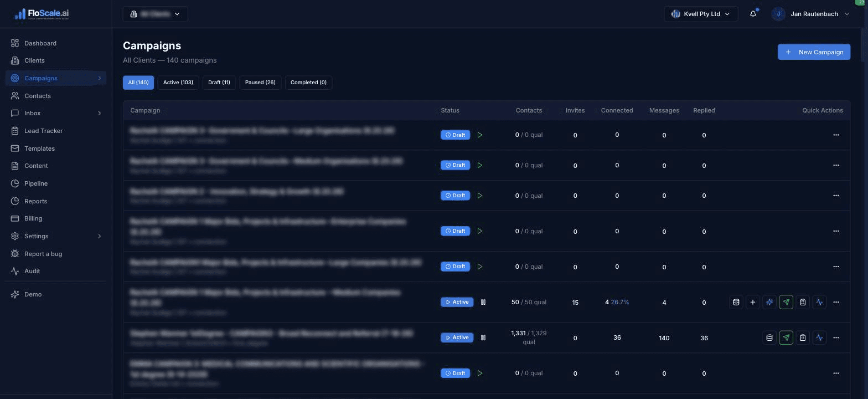Click the Campaign column header

pos(145,110)
